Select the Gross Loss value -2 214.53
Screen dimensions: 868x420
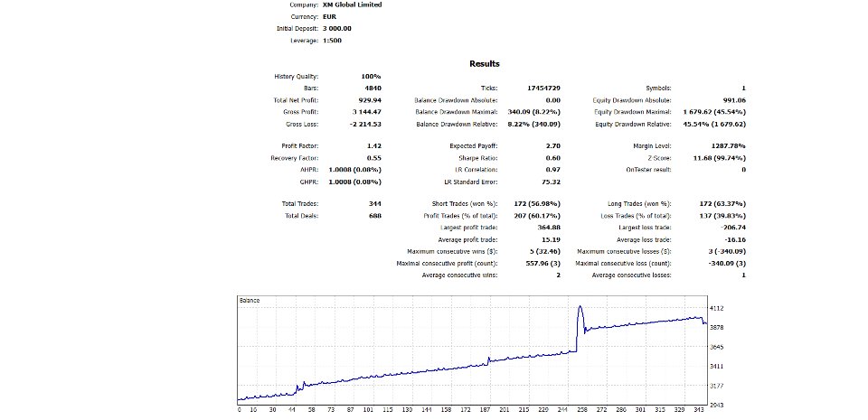[x=365, y=125]
